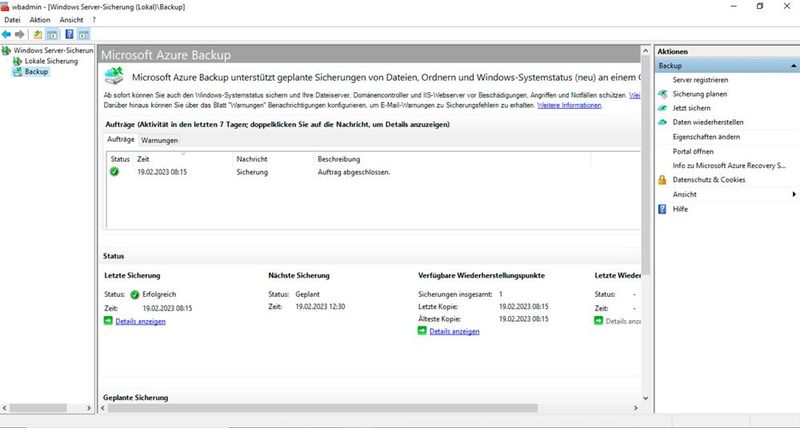Open the ? help menu
This screenshot has width=800, height=428.
[x=94, y=20]
